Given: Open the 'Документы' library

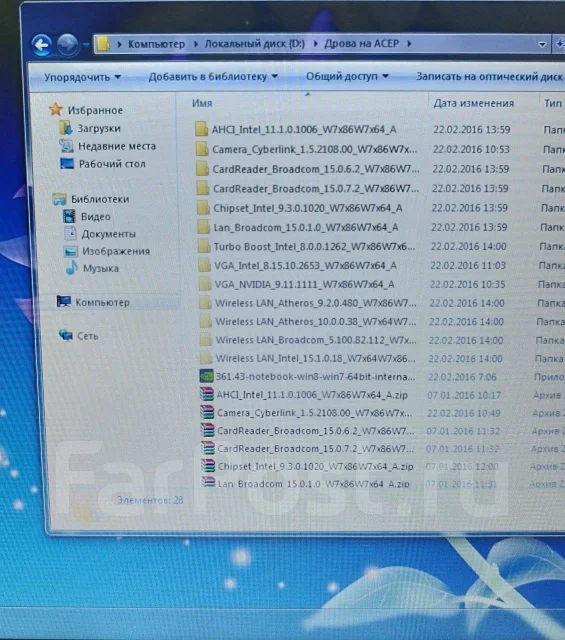Looking at the screenshot, I should (x=108, y=234).
